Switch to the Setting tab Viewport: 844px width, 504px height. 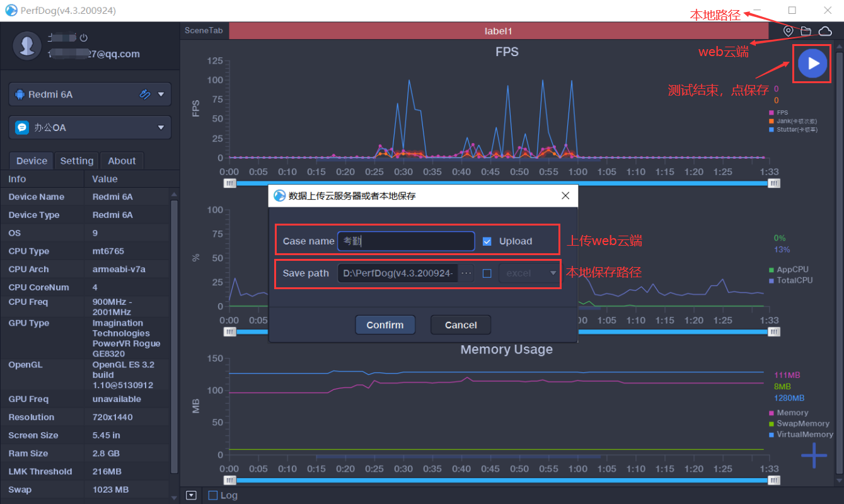pos(76,161)
